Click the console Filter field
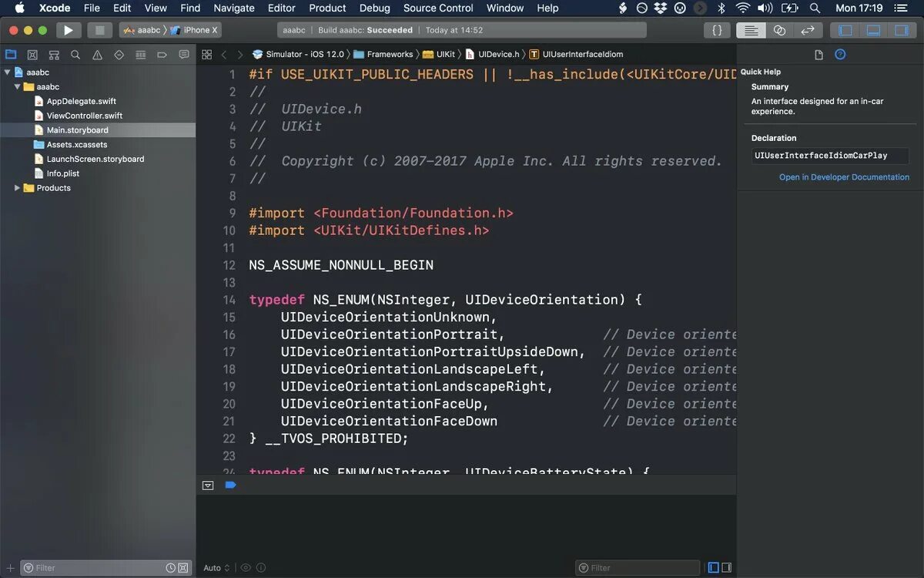This screenshot has height=578, width=924. tap(638, 568)
